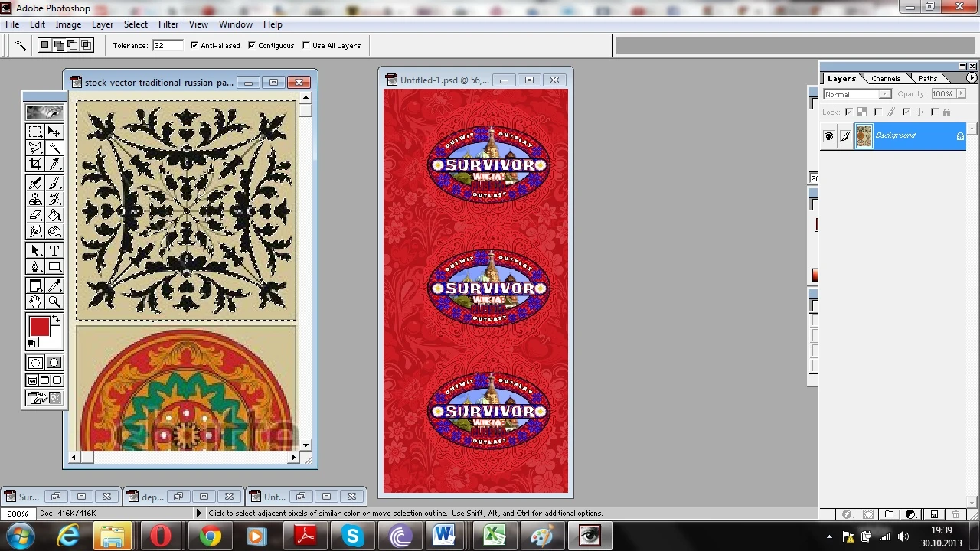
Task: Click the red foreground color swatch
Action: tap(39, 328)
